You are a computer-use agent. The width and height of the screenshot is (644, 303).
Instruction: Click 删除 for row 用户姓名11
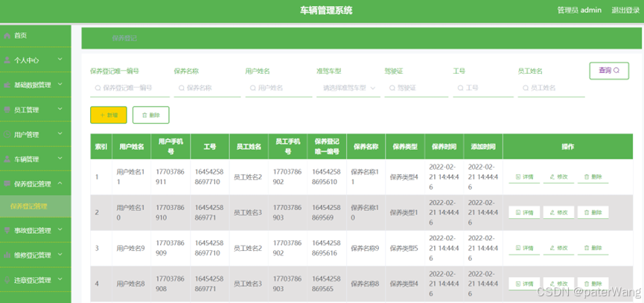pos(593,177)
